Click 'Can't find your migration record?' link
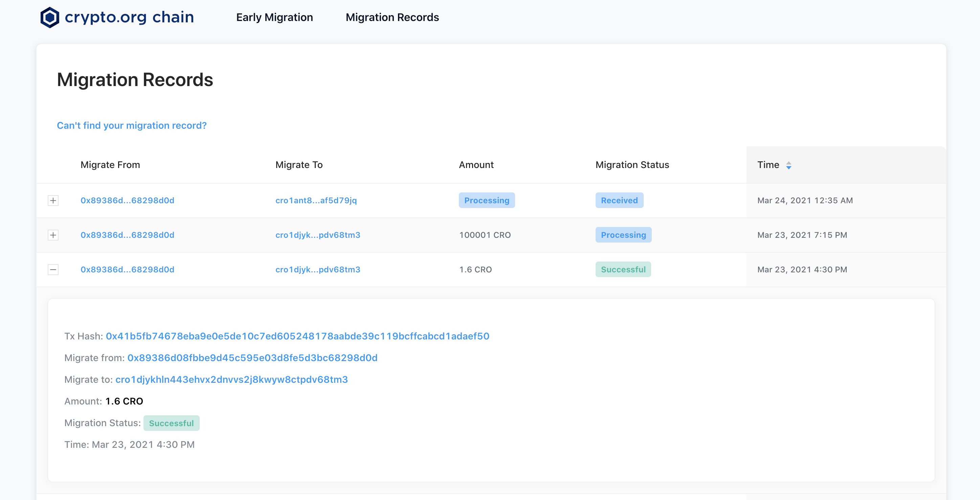This screenshot has height=500, width=980. [x=132, y=125]
